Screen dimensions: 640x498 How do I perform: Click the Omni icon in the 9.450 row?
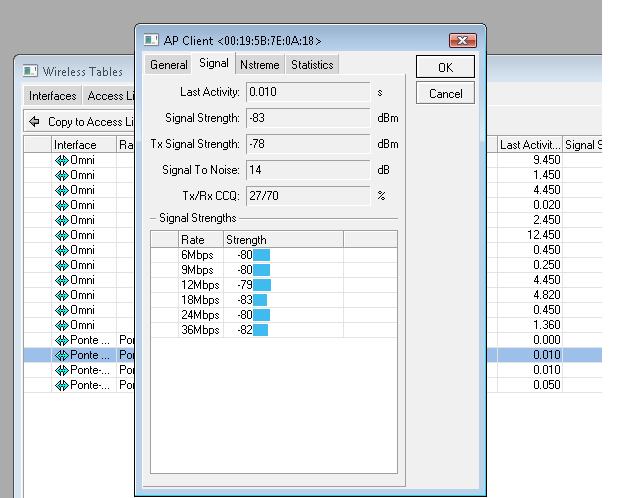[61, 160]
